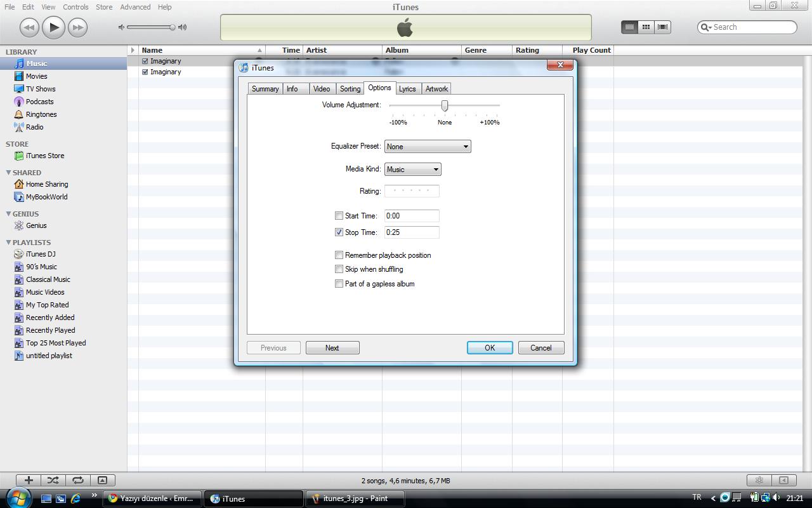Select the list view icon
Screen dimensions: 812x508
(x=629, y=27)
